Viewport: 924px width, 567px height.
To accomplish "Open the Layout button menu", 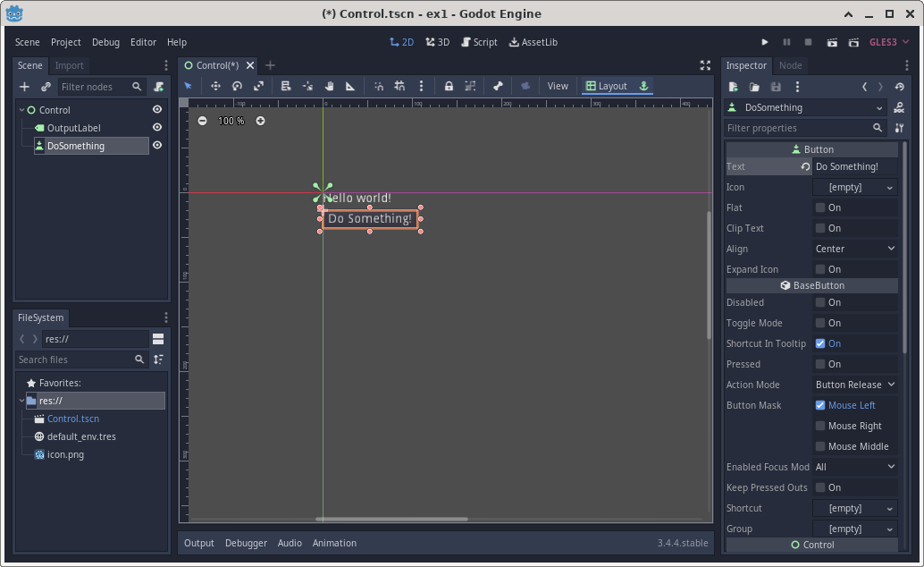I will click(607, 86).
